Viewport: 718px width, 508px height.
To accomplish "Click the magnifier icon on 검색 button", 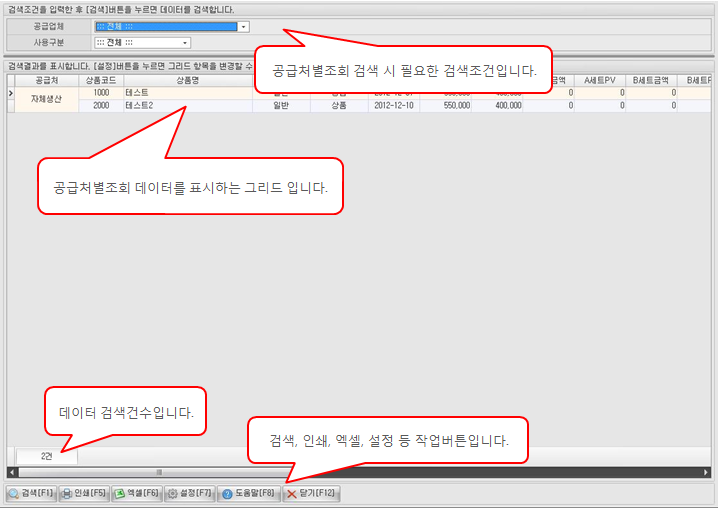I will tap(14, 494).
